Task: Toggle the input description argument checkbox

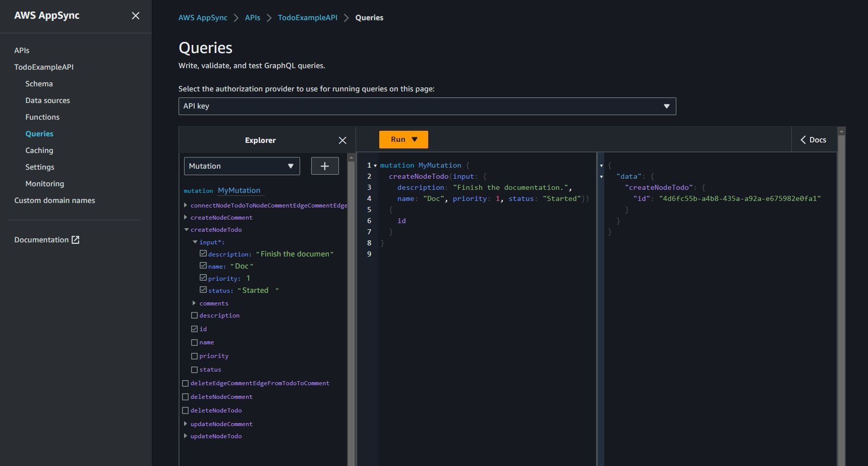Action: 203,253
